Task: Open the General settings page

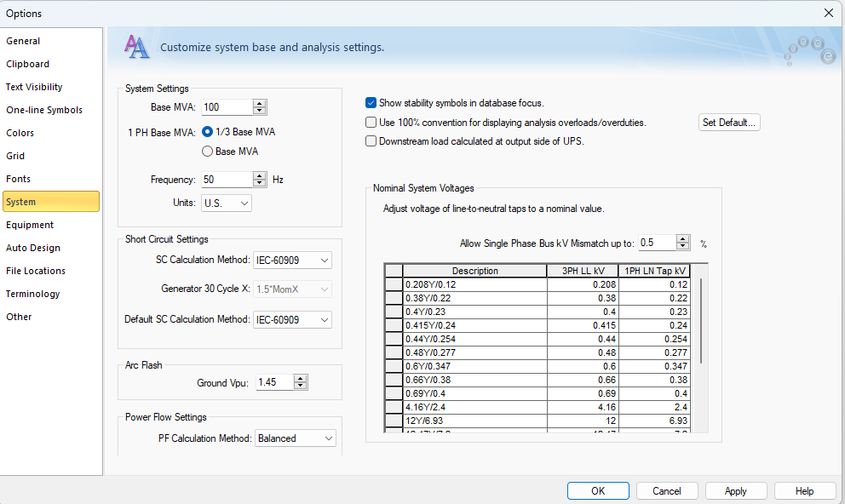Action: pyautogui.click(x=23, y=40)
